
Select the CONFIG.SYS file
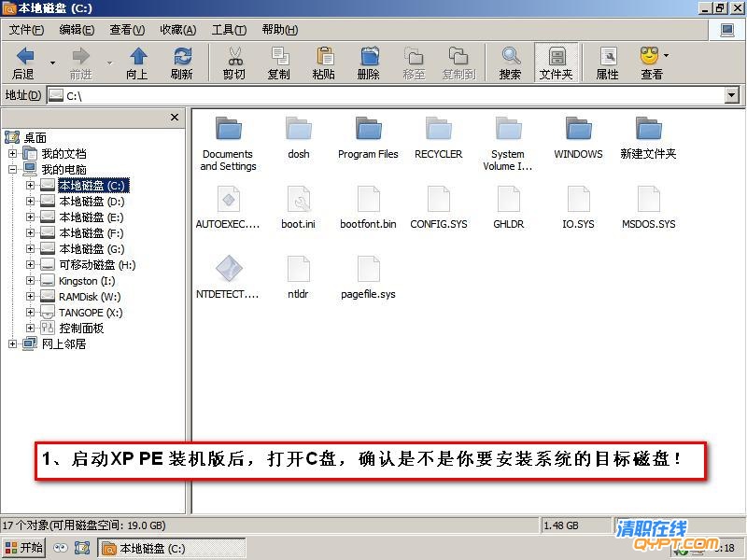tap(438, 207)
